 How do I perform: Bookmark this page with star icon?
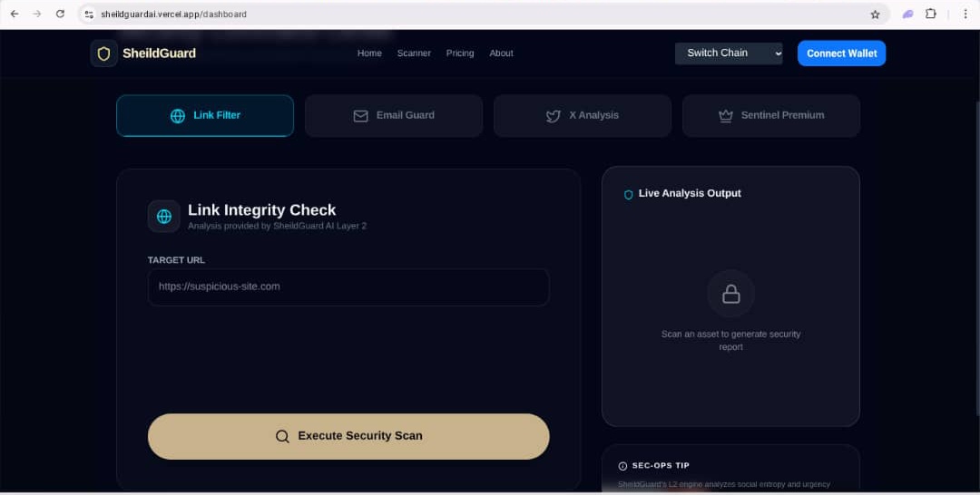(875, 15)
